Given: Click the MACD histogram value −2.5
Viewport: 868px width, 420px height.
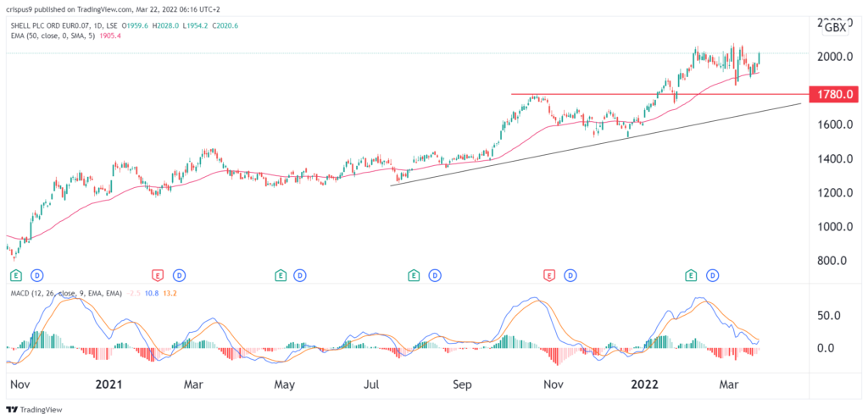Looking at the screenshot, I should [x=133, y=293].
